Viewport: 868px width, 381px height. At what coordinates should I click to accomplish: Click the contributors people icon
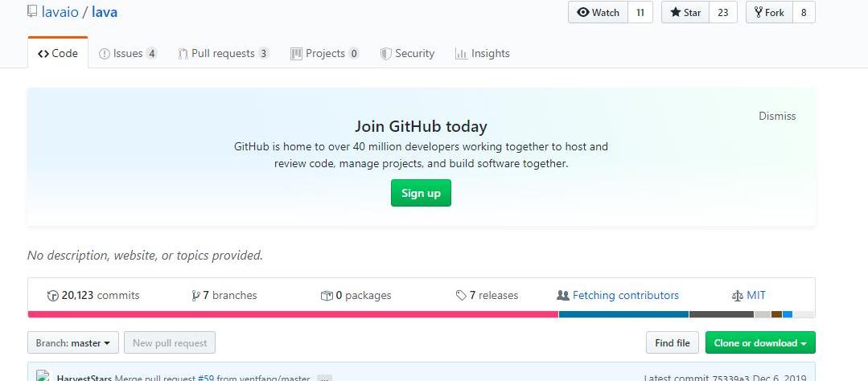pyautogui.click(x=563, y=296)
